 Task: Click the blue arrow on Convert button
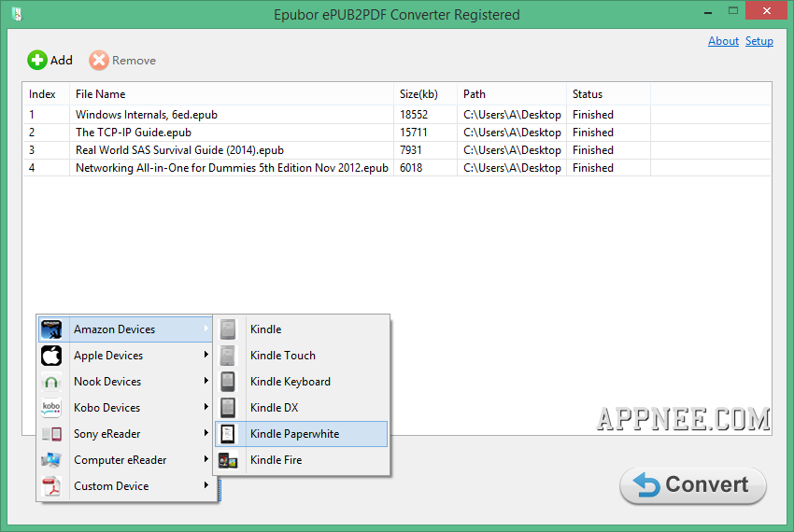click(646, 485)
